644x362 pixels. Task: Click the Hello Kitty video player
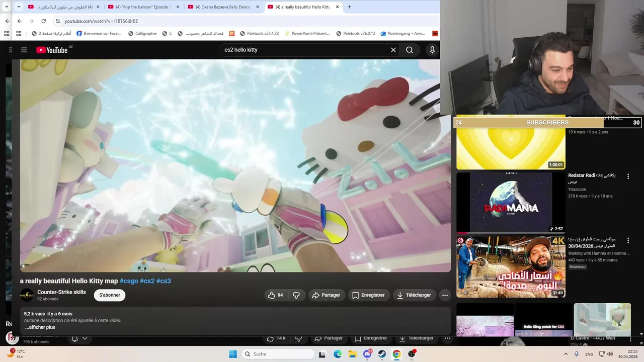(x=235, y=166)
